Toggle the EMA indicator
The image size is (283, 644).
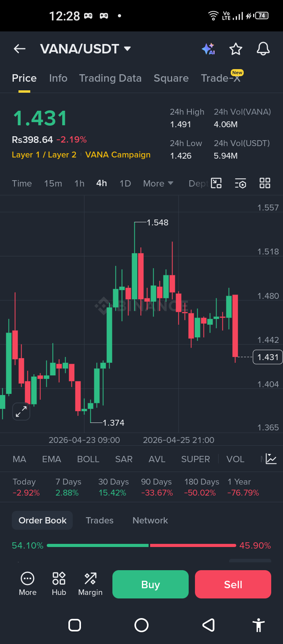pyautogui.click(x=51, y=459)
